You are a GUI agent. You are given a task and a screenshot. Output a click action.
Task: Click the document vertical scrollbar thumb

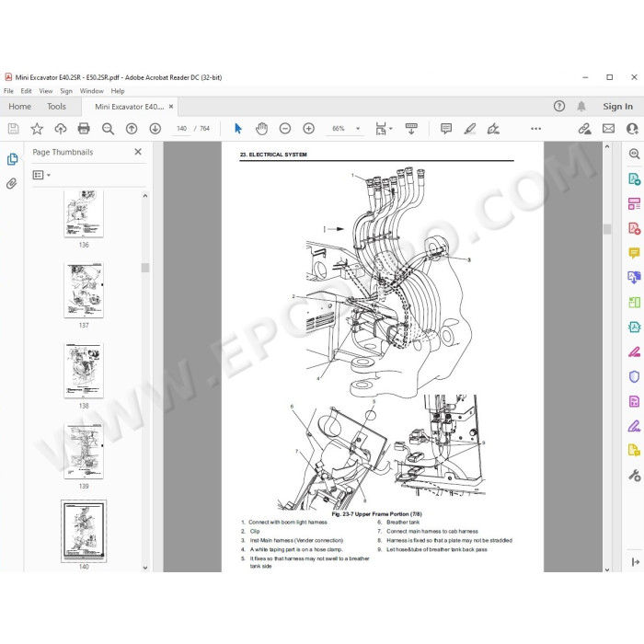pos(607,229)
